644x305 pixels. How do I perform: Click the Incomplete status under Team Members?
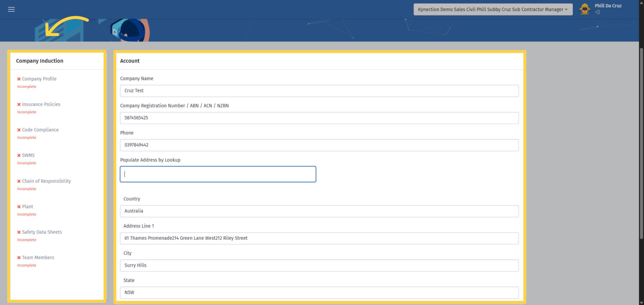pos(27,265)
